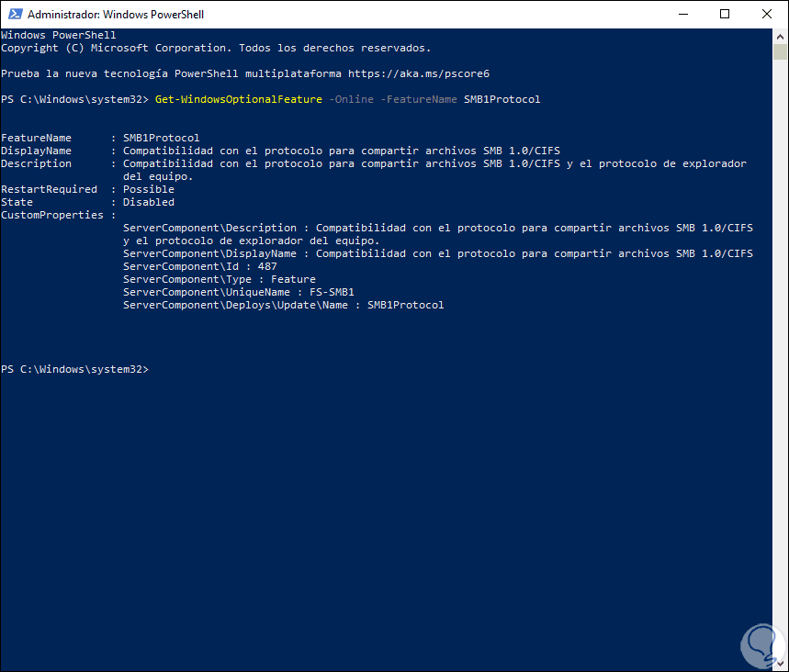Click the 'Disabled' State value
This screenshot has width=789, height=672.
pyautogui.click(x=148, y=202)
